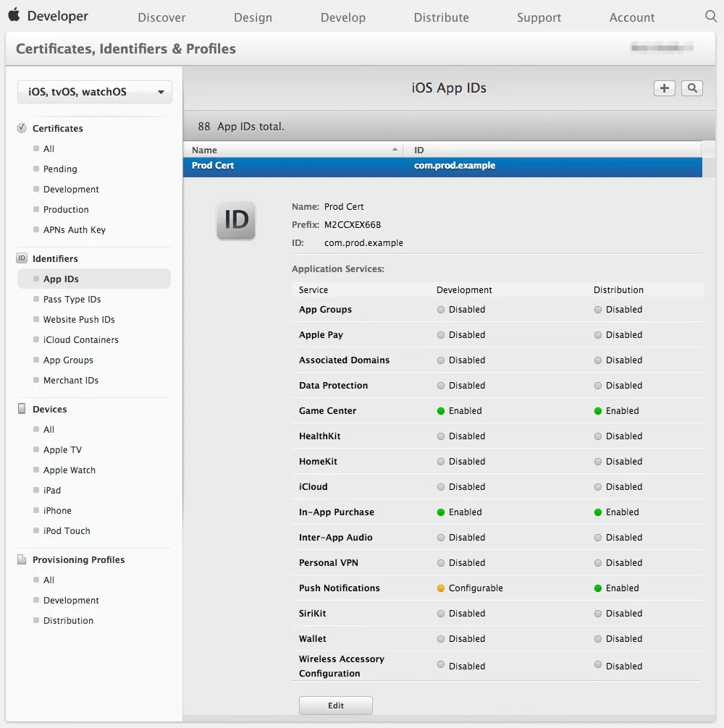Click the ID column header
This screenshot has width=724, height=728.
tap(419, 150)
